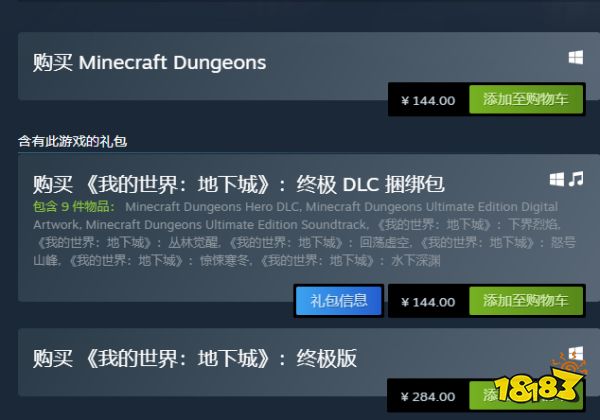Open 礼包信息 bundle info
Image resolution: width=600 pixels, height=420 pixels.
[x=339, y=301]
